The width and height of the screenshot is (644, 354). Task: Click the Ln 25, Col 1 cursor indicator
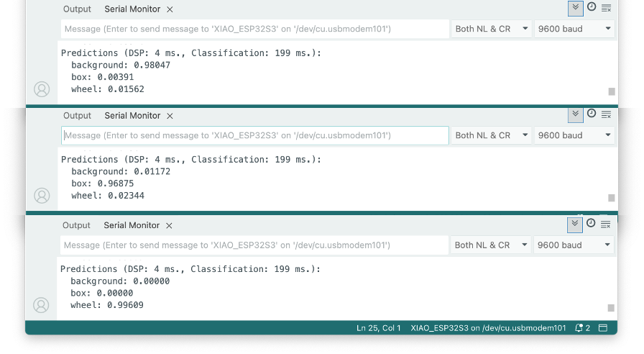(x=378, y=328)
